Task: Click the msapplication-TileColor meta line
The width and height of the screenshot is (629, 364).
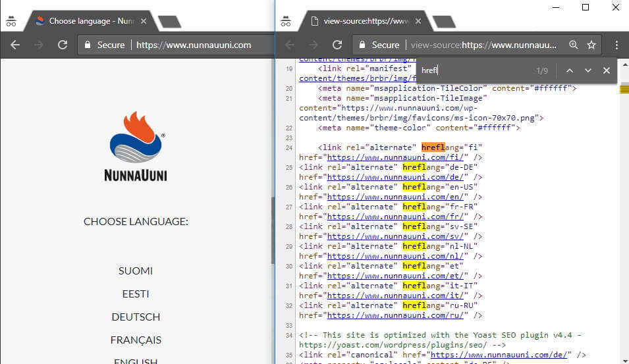Action: click(x=447, y=88)
